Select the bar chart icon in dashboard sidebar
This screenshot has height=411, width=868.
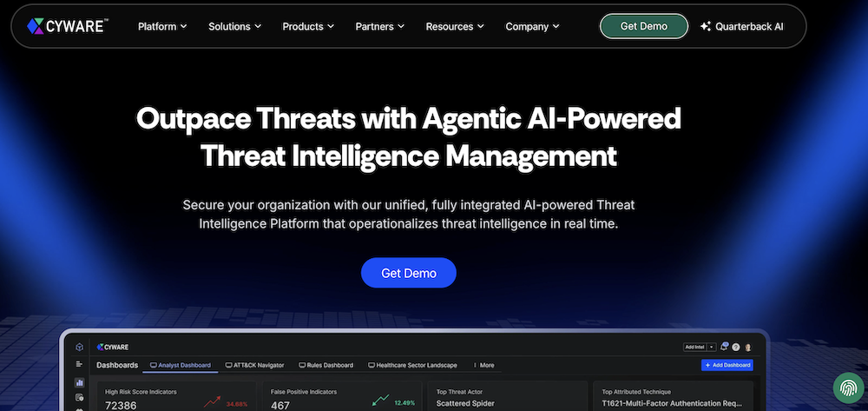[x=79, y=381]
